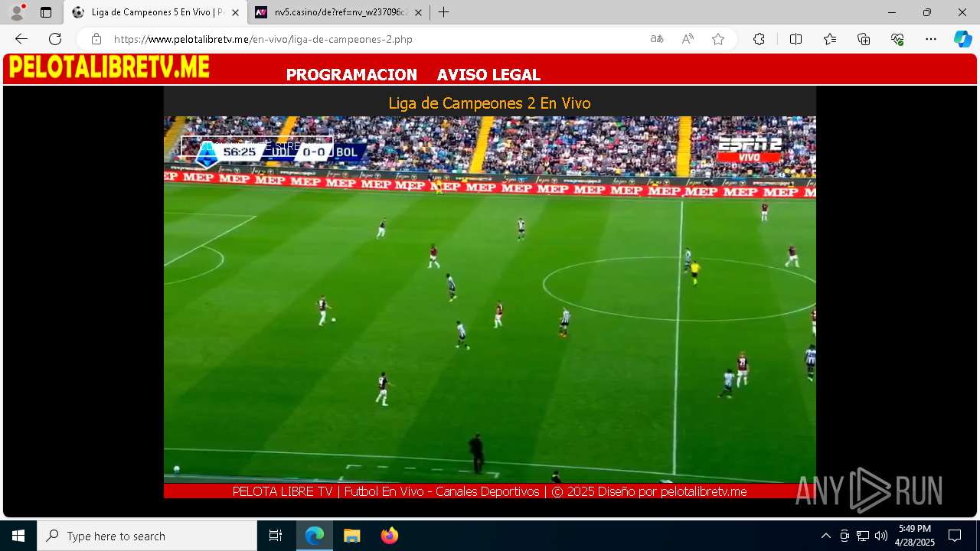Open the network status tray icon

click(x=863, y=536)
